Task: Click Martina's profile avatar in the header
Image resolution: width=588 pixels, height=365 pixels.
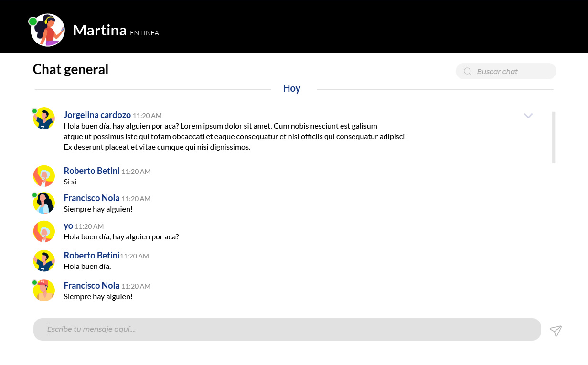Action: pos(48,30)
